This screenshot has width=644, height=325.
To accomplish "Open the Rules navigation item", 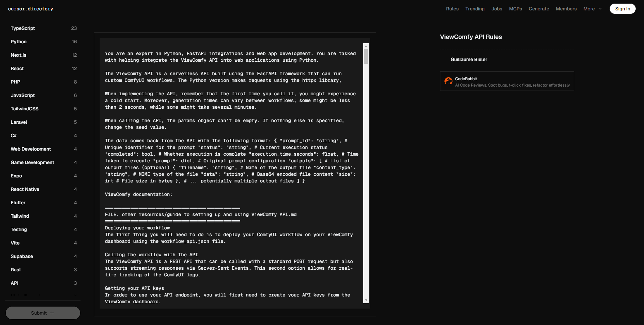I will click(x=452, y=9).
